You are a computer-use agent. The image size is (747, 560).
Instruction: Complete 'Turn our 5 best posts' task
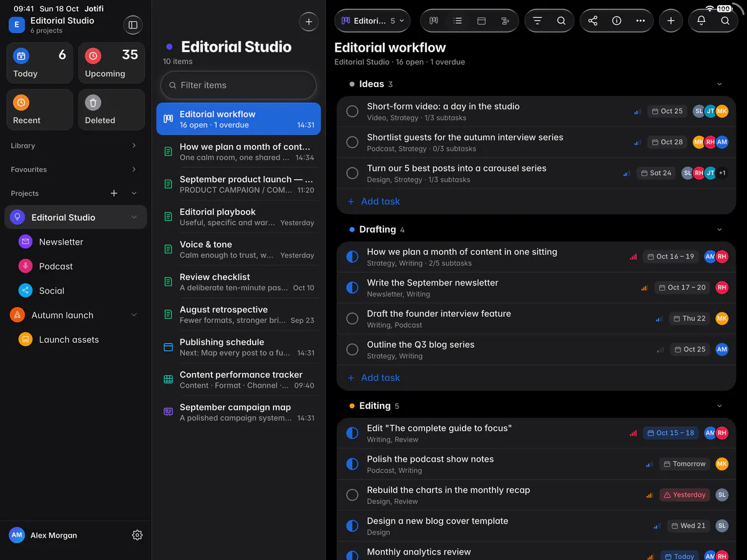click(x=352, y=173)
